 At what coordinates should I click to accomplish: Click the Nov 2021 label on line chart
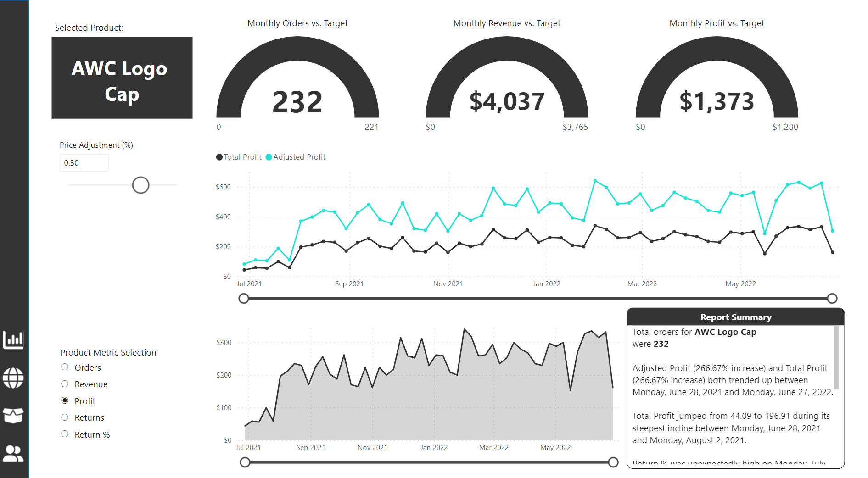coord(448,284)
